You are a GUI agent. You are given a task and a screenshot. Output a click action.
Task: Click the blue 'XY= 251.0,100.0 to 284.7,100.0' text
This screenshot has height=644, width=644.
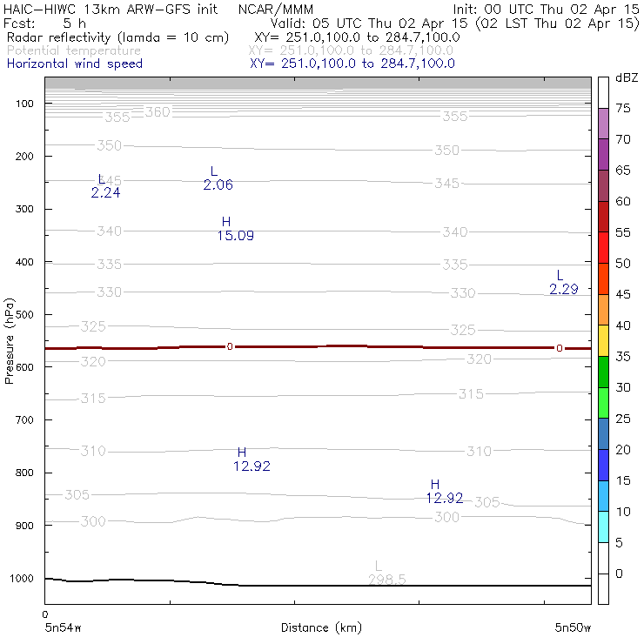tap(352, 64)
